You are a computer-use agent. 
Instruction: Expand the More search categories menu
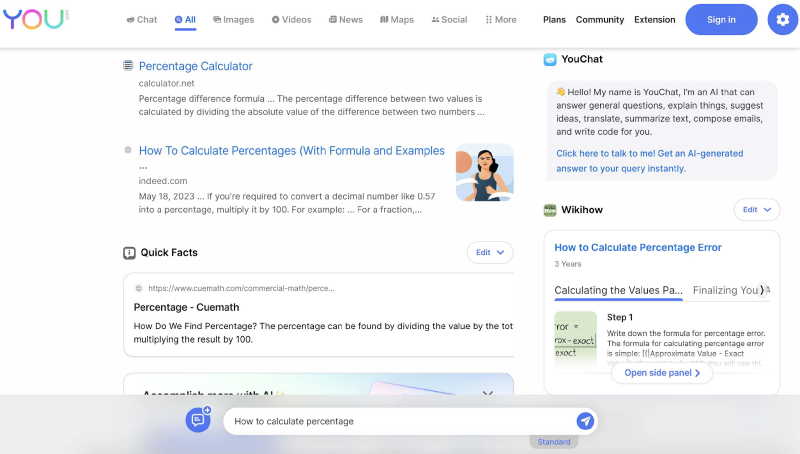(501, 20)
